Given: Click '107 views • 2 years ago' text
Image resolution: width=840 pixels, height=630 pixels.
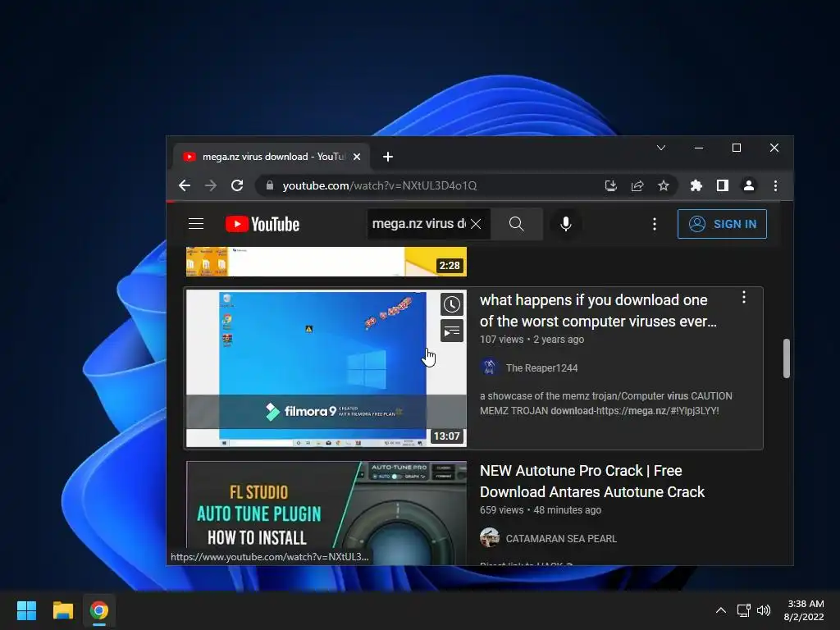Looking at the screenshot, I should [x=532, y=339].
